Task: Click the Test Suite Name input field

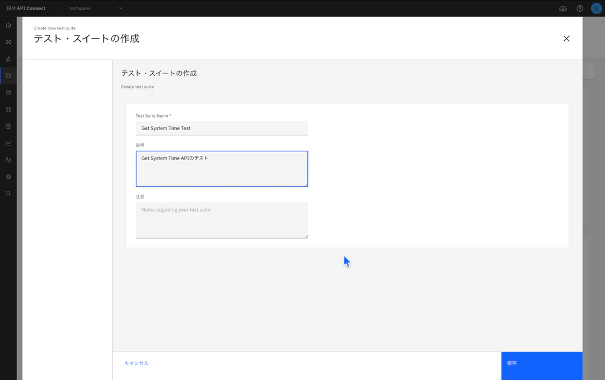Action: [222, 128]
